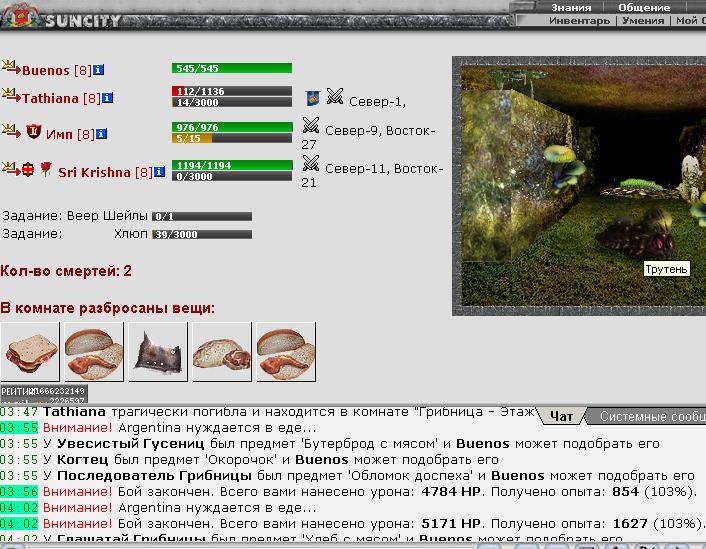Click the Хлюп 39/3000 progress bar

point(202,234)
